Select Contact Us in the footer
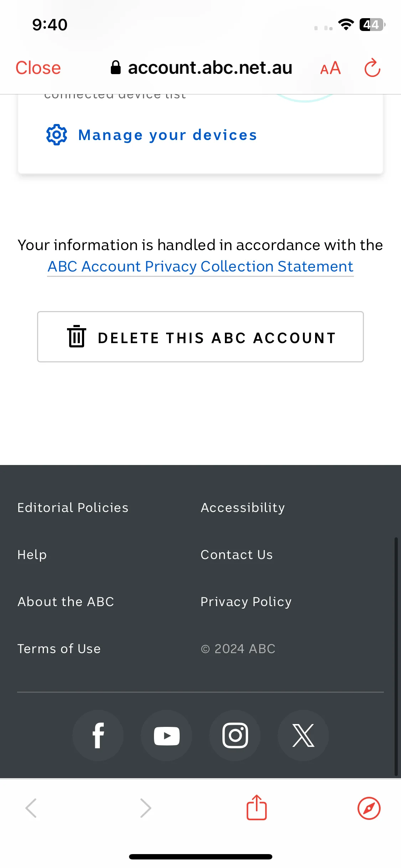 (x=237, y=554)
